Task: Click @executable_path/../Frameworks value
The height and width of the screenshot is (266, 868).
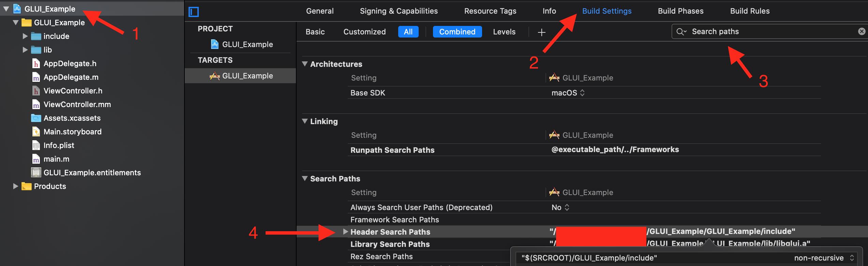Action: (615, 149)
